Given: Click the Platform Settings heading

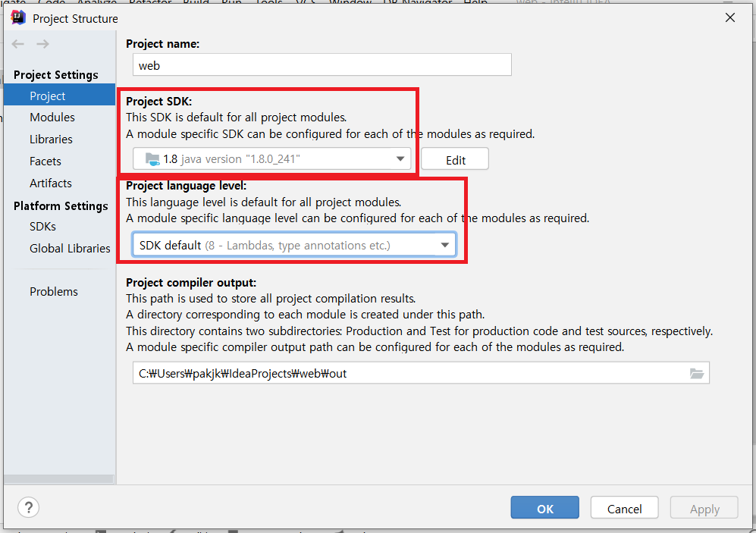Looking at the screenshot, I should pyautogui.click(x=61, y=206).
